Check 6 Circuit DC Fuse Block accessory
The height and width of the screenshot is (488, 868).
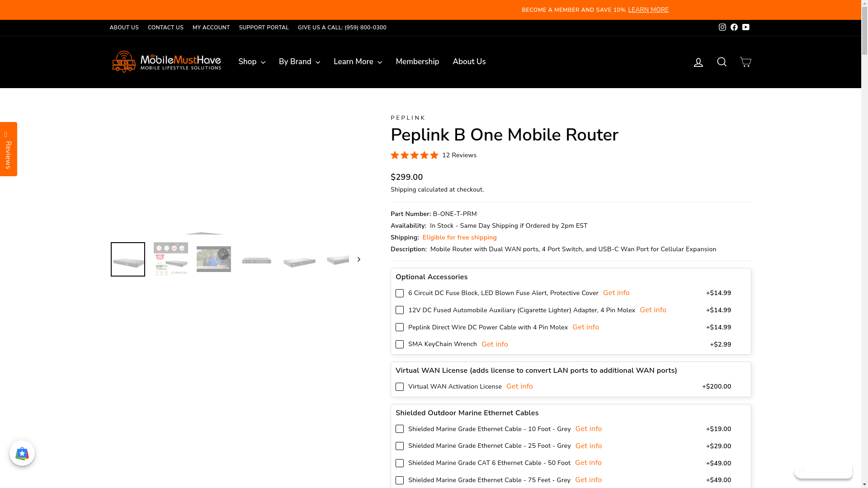pyautogui.click(x=400, y=293)
